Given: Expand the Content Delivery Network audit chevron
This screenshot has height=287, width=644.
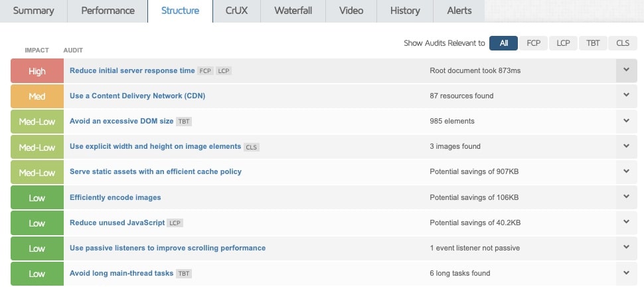Looking at the screenshot, I should (x=626, y=95).
